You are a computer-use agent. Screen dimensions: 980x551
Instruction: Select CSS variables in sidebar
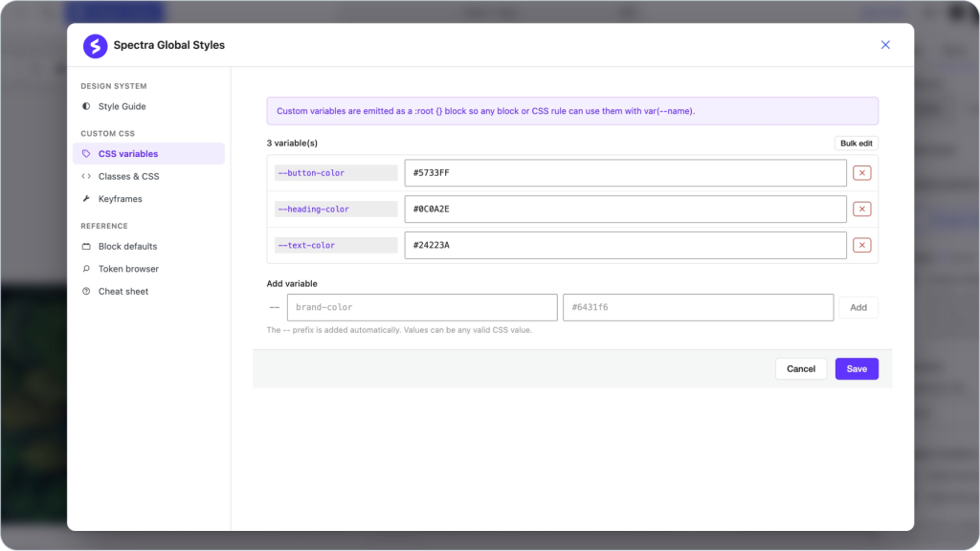point(148,154)
